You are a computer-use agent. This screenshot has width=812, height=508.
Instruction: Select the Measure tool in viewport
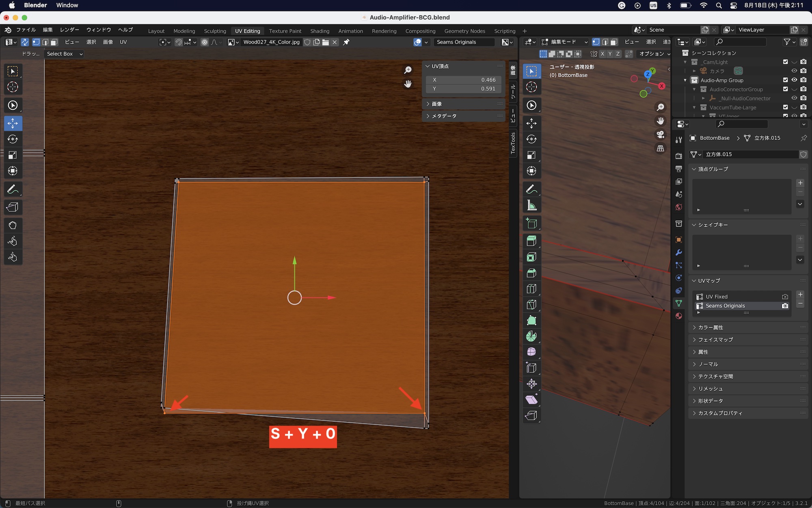click(x=531, y=205)
